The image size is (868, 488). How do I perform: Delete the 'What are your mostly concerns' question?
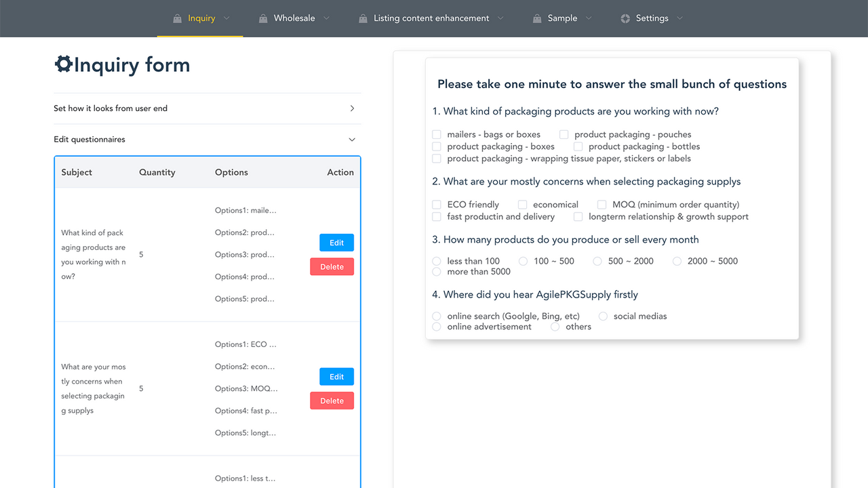[x=332, y=401]
